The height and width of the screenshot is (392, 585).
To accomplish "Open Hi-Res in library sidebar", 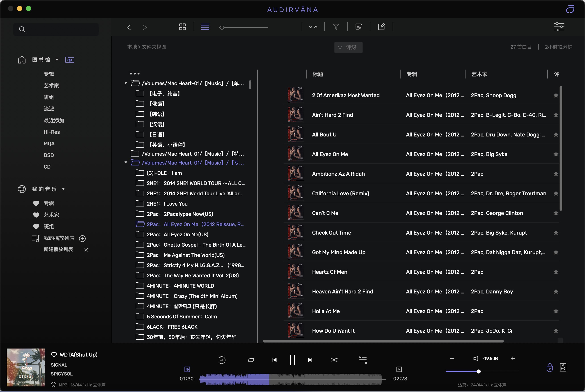I will 52,132.
